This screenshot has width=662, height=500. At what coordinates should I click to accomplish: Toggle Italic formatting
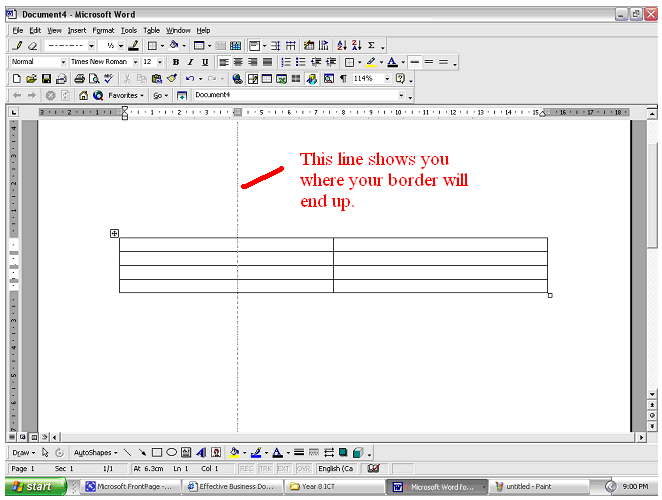point(190,62)
